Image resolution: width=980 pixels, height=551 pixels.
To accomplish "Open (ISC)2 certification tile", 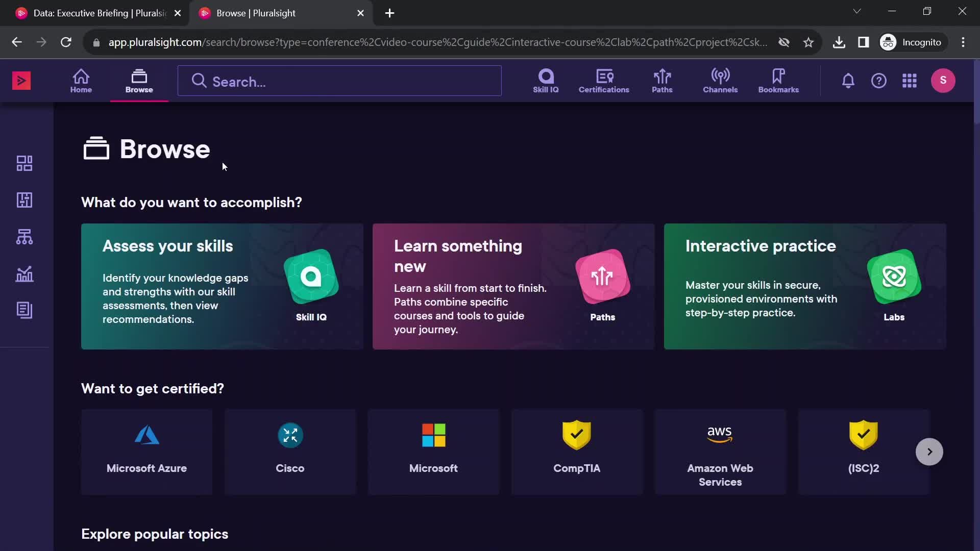I will click(864, 452).
